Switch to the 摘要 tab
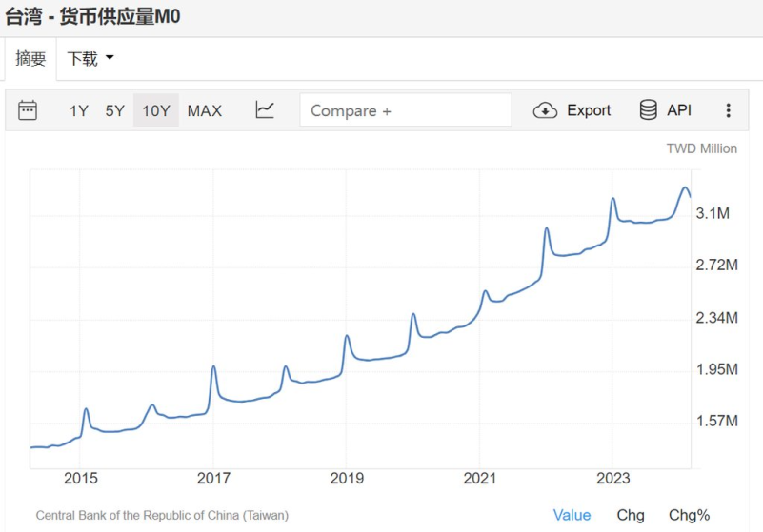The height and width of the screenshot is (532, 763). click(30, 59)
